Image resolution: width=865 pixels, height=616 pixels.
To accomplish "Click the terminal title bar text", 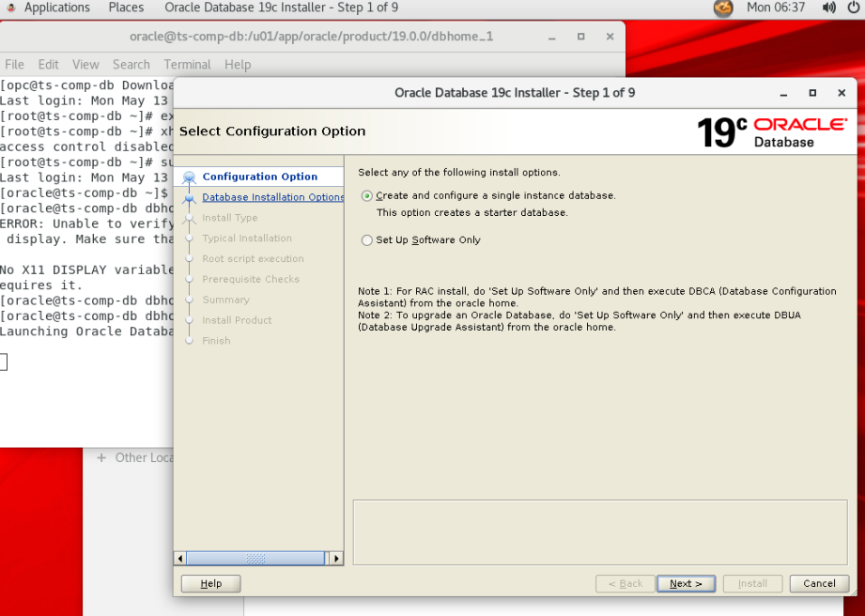I will click(x=311, y=37).
